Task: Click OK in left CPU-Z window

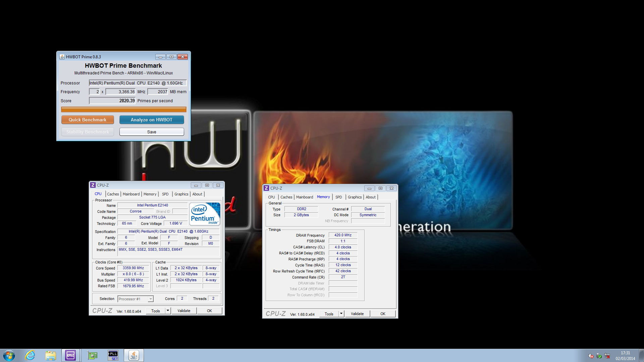Action: tap(209, 311)
